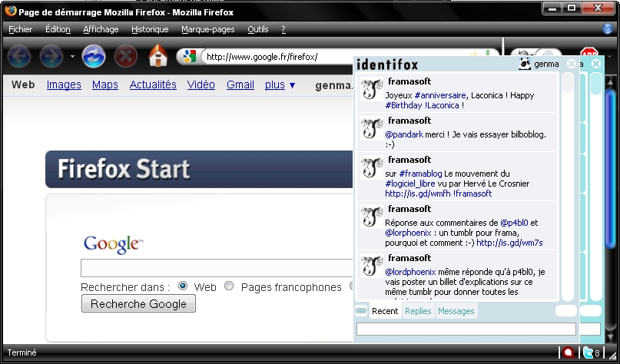Close the identifox panel next to genma
This screenshot has height=364, width=620.
click(x=572, y=64)
